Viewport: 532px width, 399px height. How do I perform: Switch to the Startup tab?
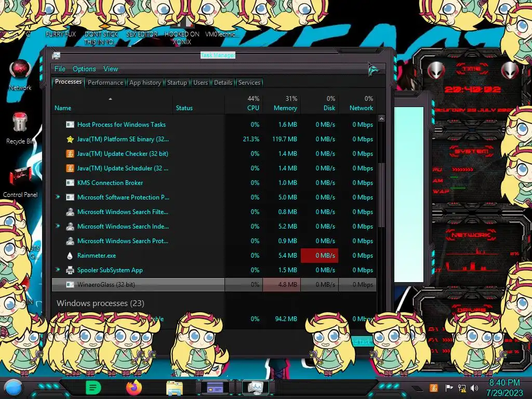point(177,83)
